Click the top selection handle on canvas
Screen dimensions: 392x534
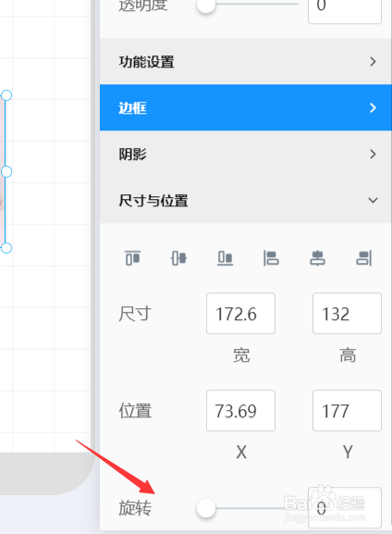pyautogui.click(x=6, y=95)
